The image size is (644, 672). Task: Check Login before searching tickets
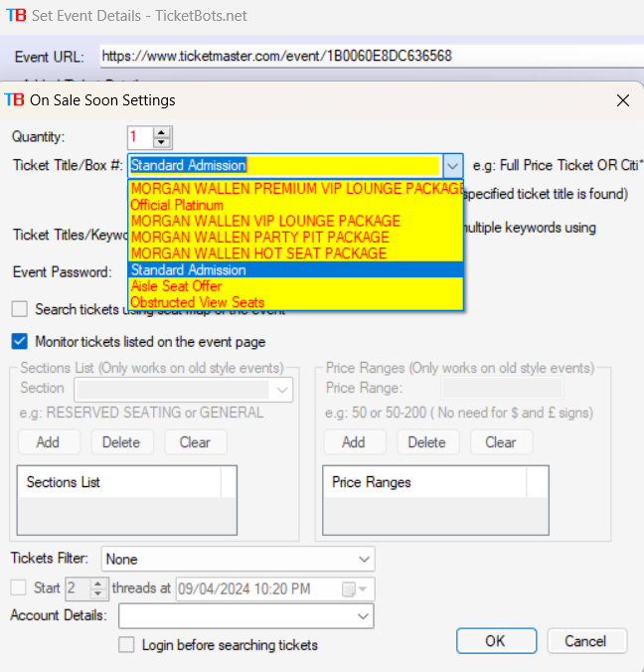tap(126, 645)
